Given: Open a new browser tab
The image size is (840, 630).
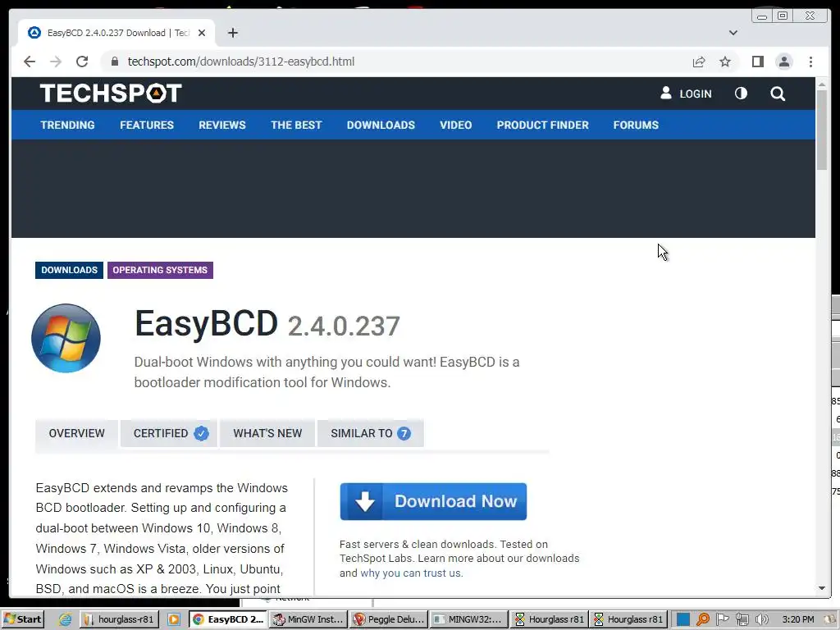Looking at the screenshot, I should coord(232,33).
